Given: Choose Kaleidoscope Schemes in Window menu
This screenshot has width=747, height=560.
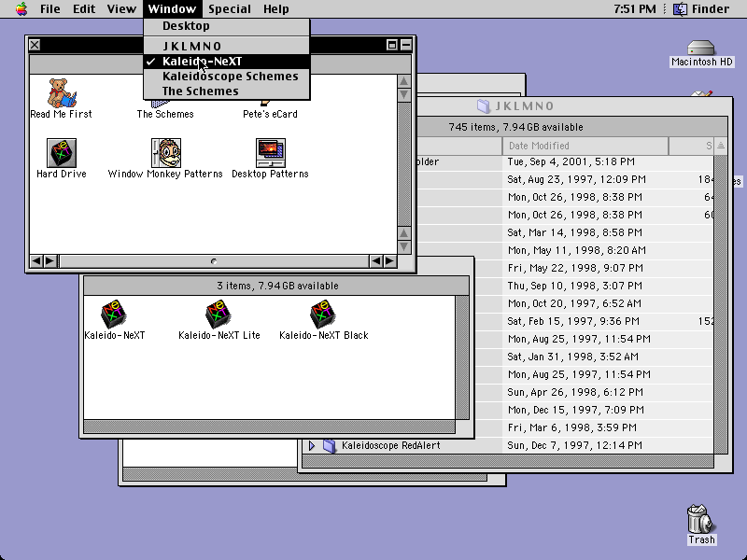Looking at the screenshot, I should coord(227,77).
